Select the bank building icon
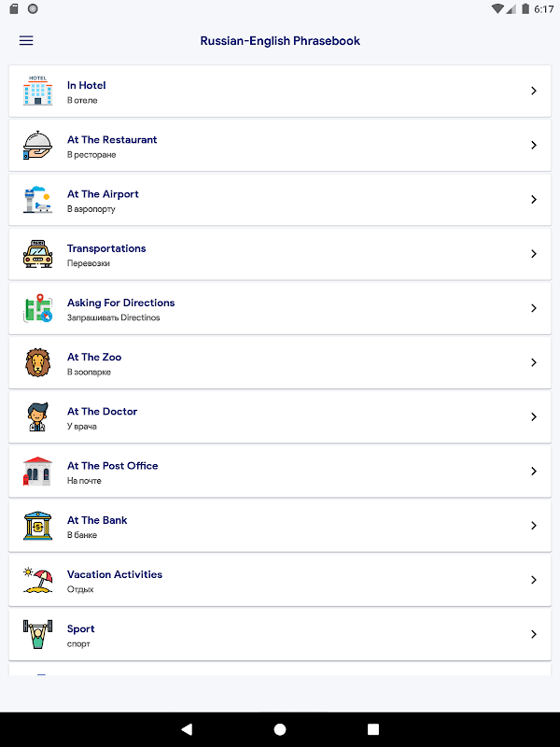Image resolution: width=560 pixels, height=747 pixels. pos(37,525)
